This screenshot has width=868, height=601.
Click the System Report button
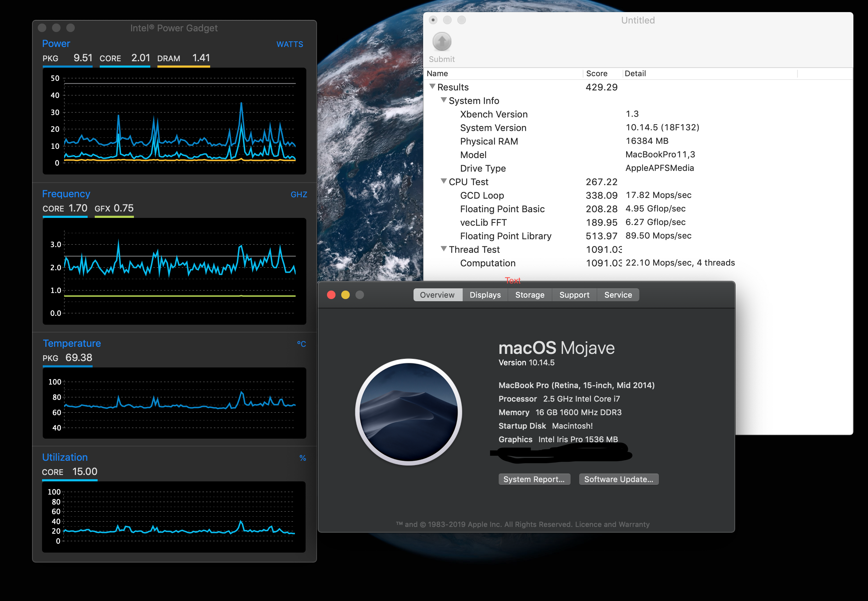pos(535,479)
